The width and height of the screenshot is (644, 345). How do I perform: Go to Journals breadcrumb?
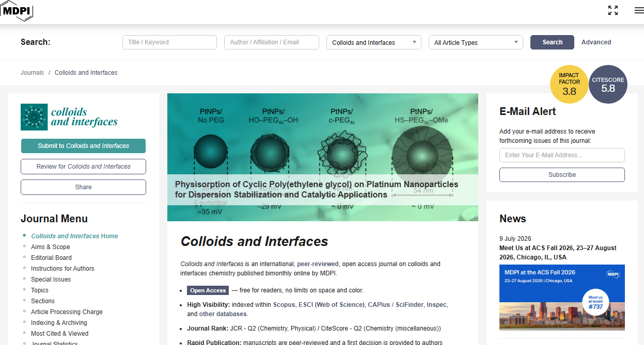32,73
